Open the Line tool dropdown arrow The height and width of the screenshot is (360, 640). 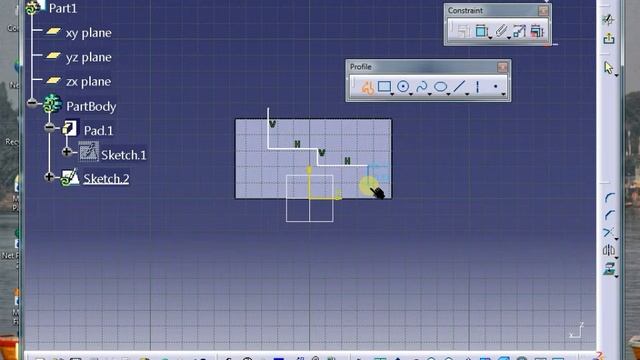coord(467,94)
